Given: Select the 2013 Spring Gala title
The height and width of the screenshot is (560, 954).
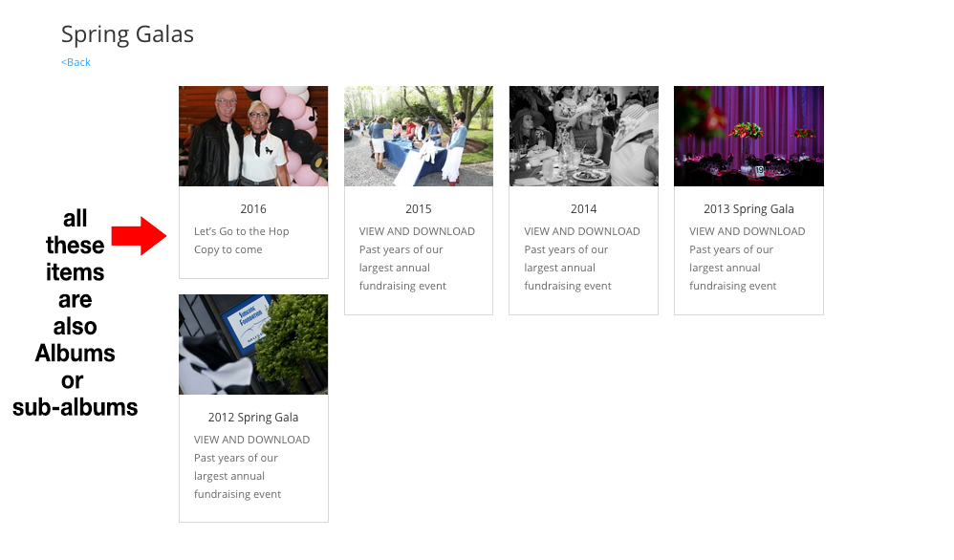Looking at the screenshot, I should (x=749, y=209).
